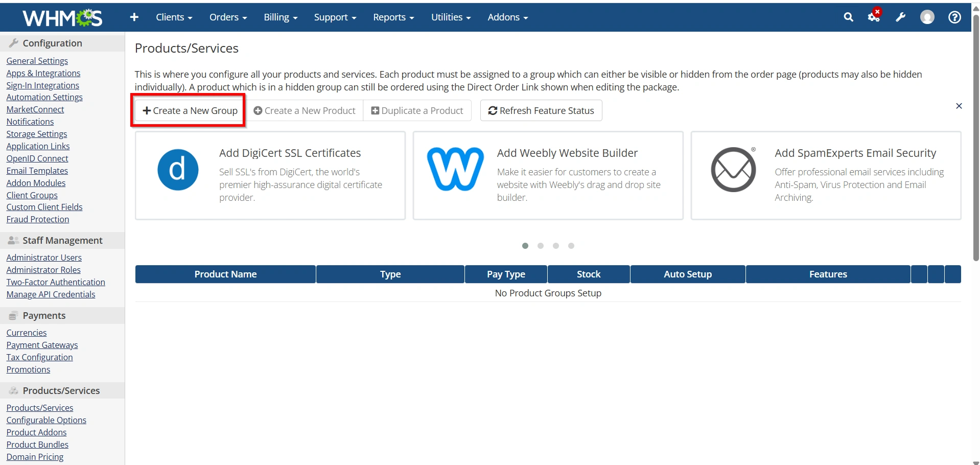Click the page vertical scrollbar
This screenshot has height=465, width=980.
(975, 138)
